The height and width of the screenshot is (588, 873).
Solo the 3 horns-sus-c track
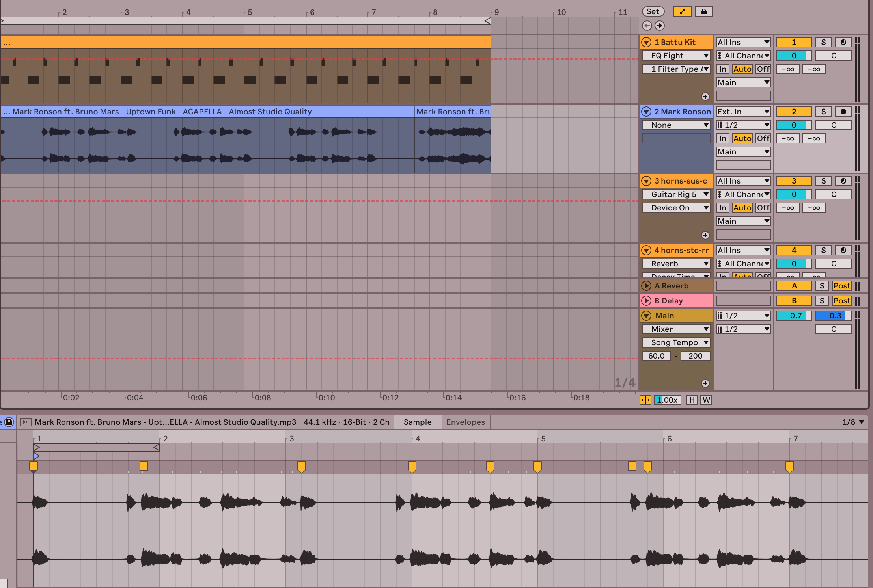coord(823,181)
